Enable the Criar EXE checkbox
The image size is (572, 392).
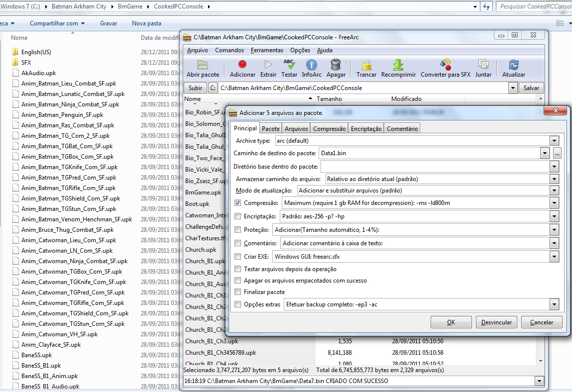[x=238, y=257]
